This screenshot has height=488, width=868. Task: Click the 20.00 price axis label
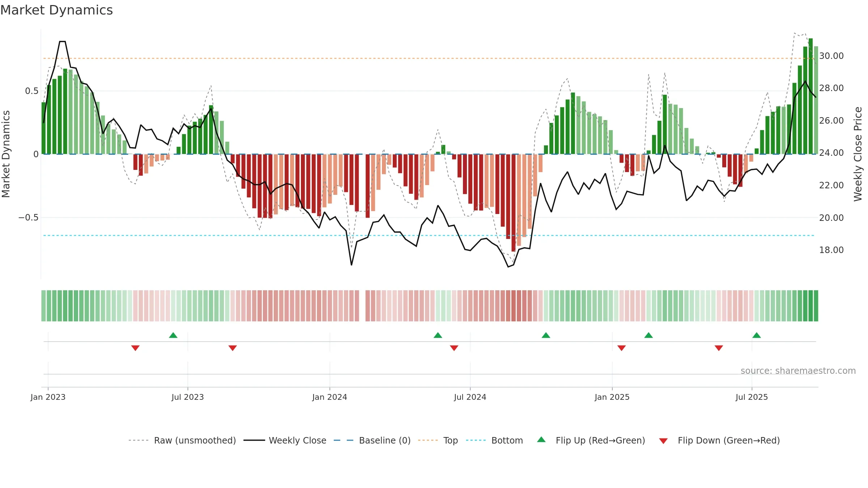click(x=831, y=218)
